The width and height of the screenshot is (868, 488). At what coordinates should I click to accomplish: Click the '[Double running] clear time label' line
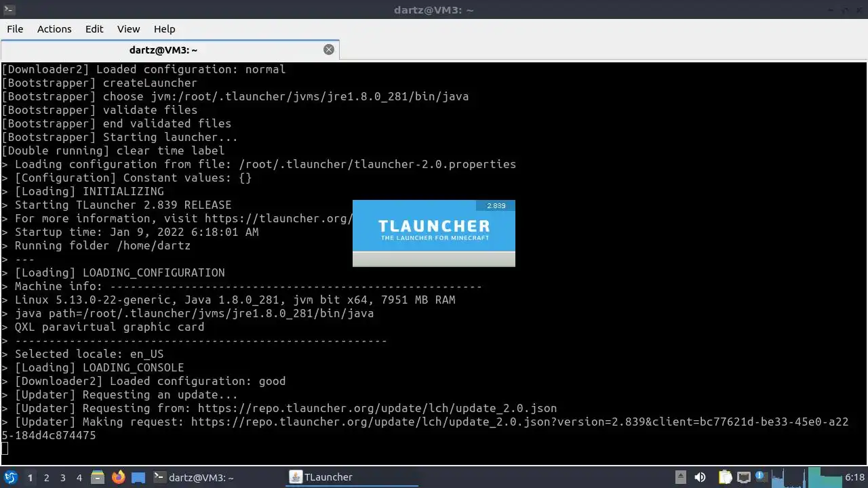[113, 150]
